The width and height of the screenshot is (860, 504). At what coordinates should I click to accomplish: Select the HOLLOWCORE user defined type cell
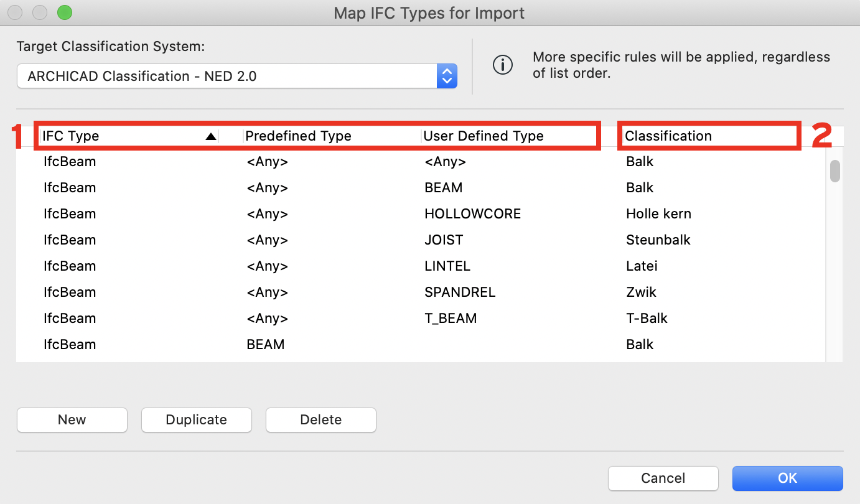point(472,213)
